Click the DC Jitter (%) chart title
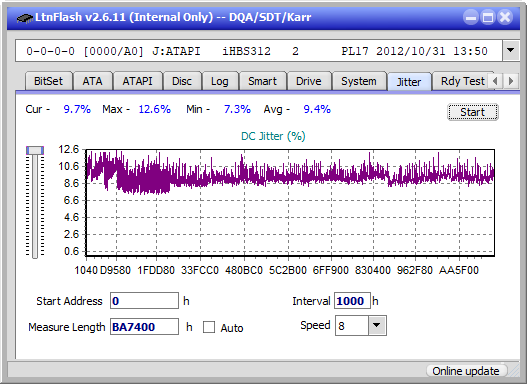Viewport: 527px width, 384px height. click(x=273, y=136)
